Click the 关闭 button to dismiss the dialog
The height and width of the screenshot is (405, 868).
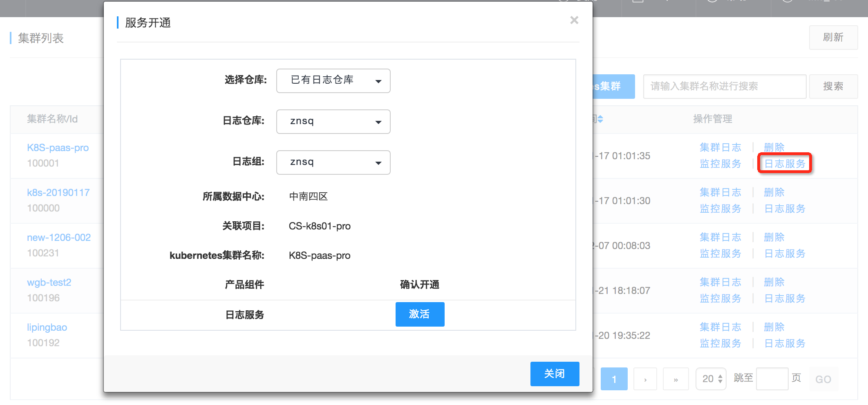(x=555, y=374)
